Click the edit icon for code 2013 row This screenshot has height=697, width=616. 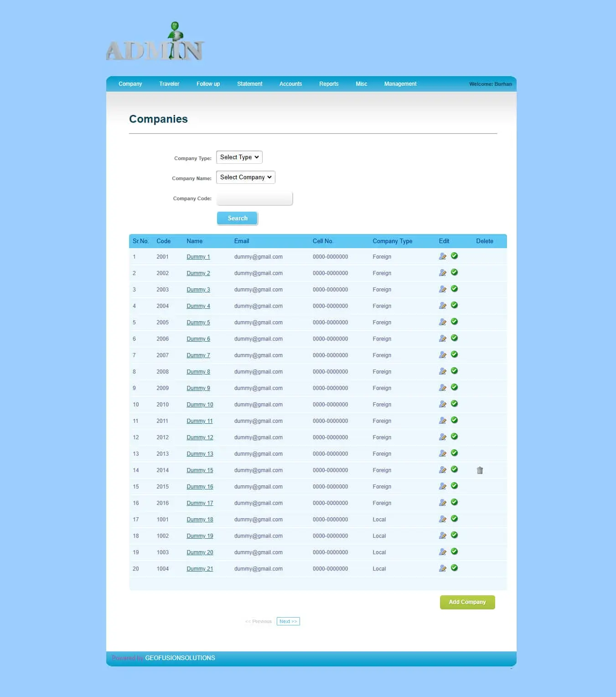(442, 453)
